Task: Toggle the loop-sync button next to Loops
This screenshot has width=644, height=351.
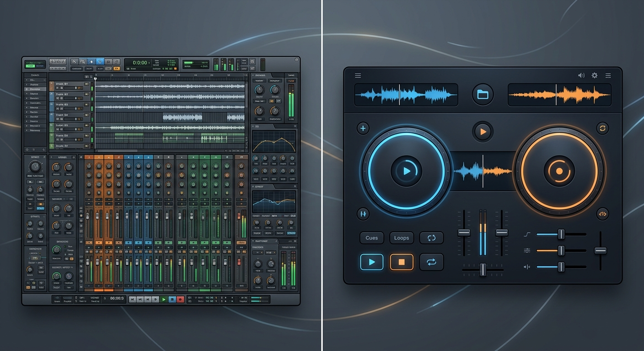Action: click(431, 238)
